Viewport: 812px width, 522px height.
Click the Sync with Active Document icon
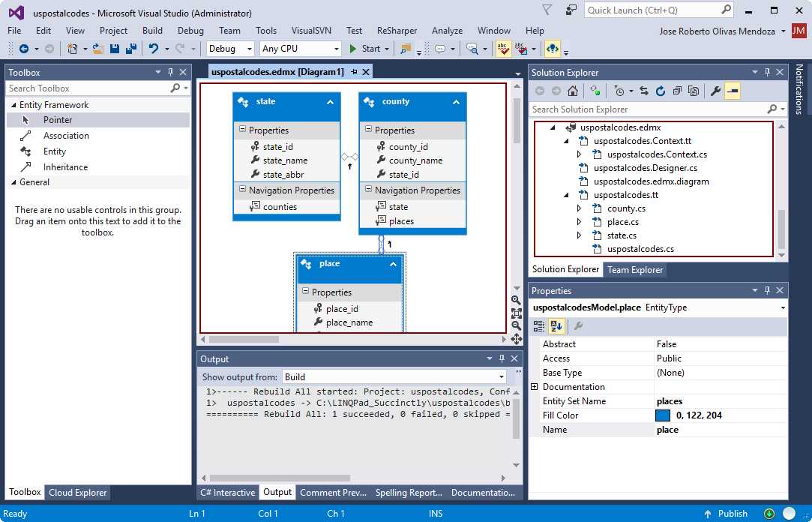(x=644, y=91)
